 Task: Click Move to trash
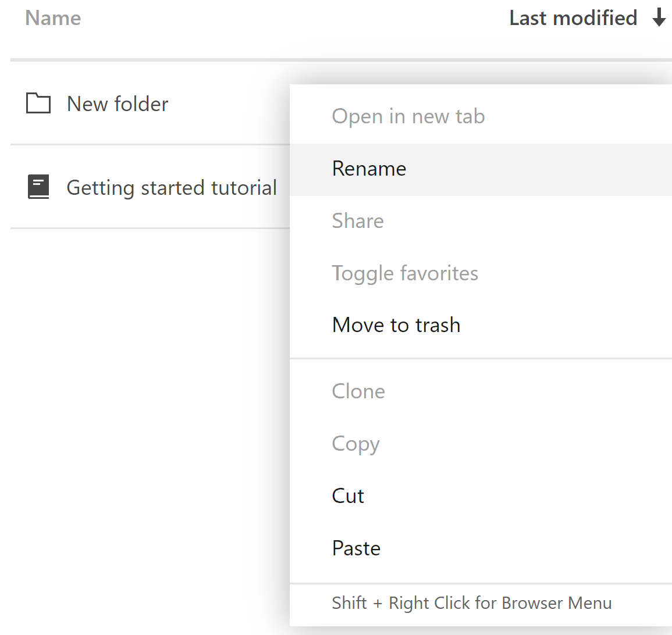pyautogui.click(x=396, y=325)
